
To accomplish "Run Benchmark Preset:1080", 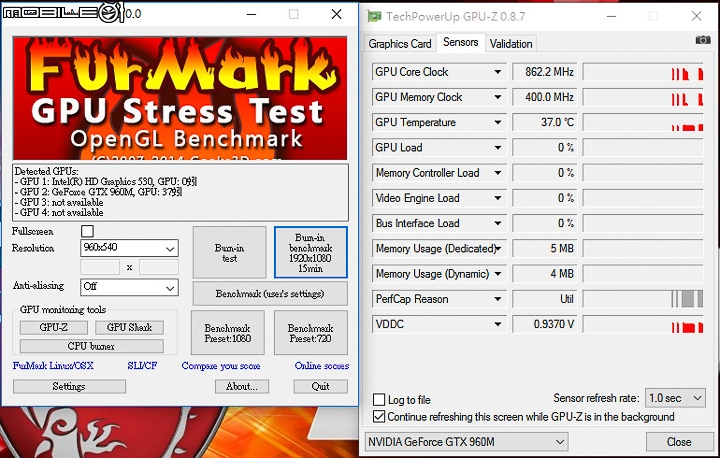I will 228,333.
